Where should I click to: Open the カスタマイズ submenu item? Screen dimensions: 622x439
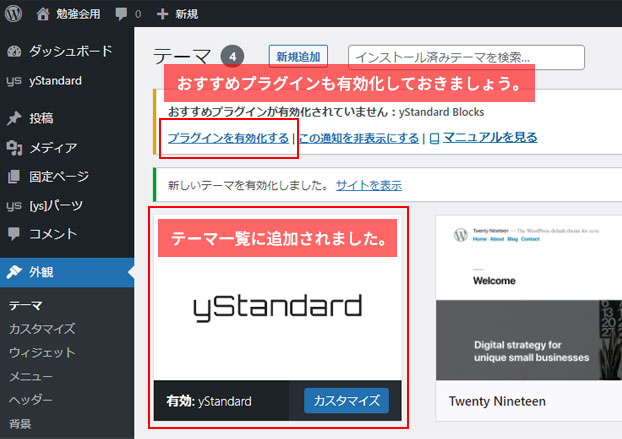tap(42, 329)
